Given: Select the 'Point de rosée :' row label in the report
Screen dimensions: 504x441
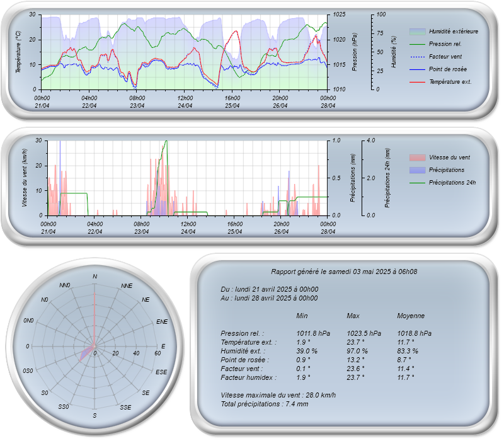Looking at the screenshot, I should (245, 360).
